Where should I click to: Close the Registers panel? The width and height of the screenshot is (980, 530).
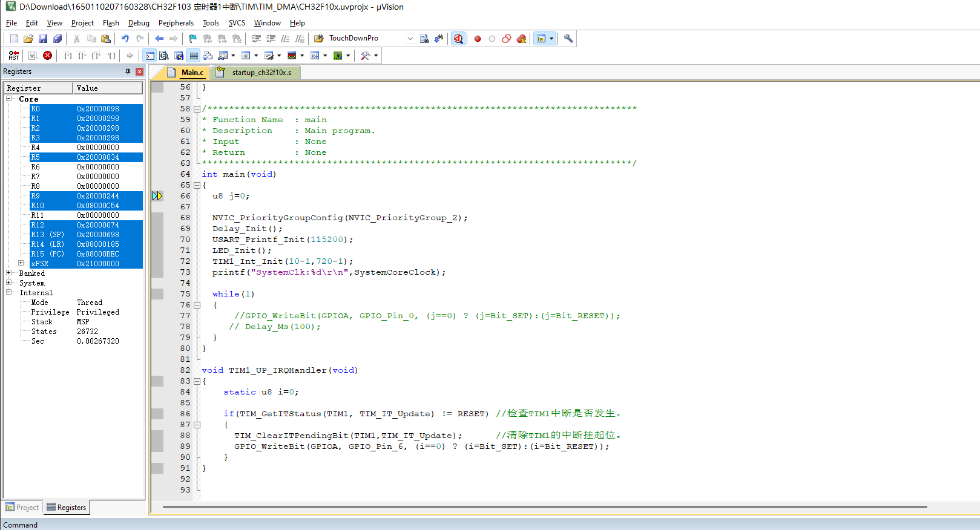[139, 71]
